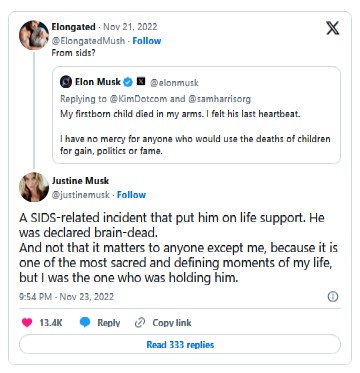Open the 9:54 PM Nov 23, 2022 timestamp
Screen dimensions: 360x373
click(67, 297)
